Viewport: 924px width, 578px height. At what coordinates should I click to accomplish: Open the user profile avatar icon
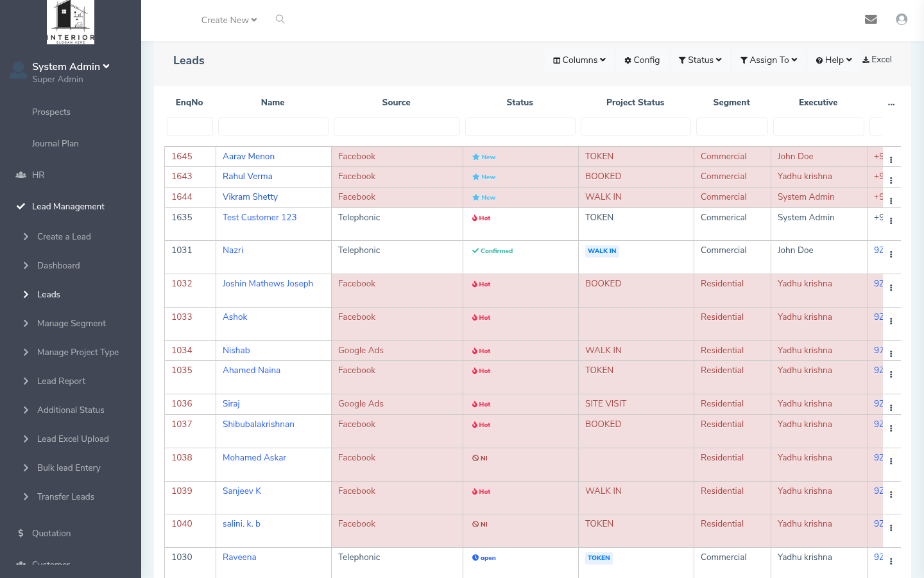[x=902, y=19]
